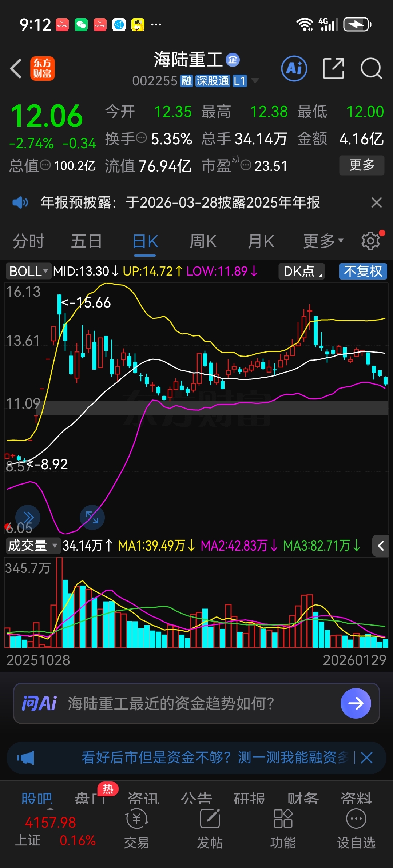
Task: Tap 设自选 add to watchlist
Action: coord(356,829)
